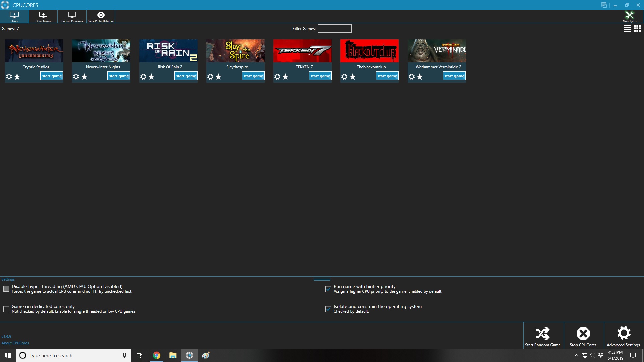
Task: Click the Filter Games input field
Action: (335, 28)
